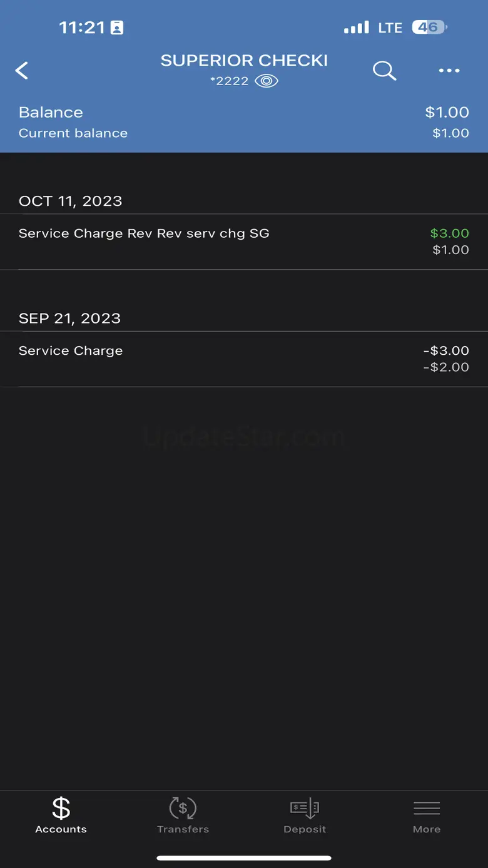Screen dimensions: 488x868
Task: Tap the battery status icon
Action: [x=429, y=28]
